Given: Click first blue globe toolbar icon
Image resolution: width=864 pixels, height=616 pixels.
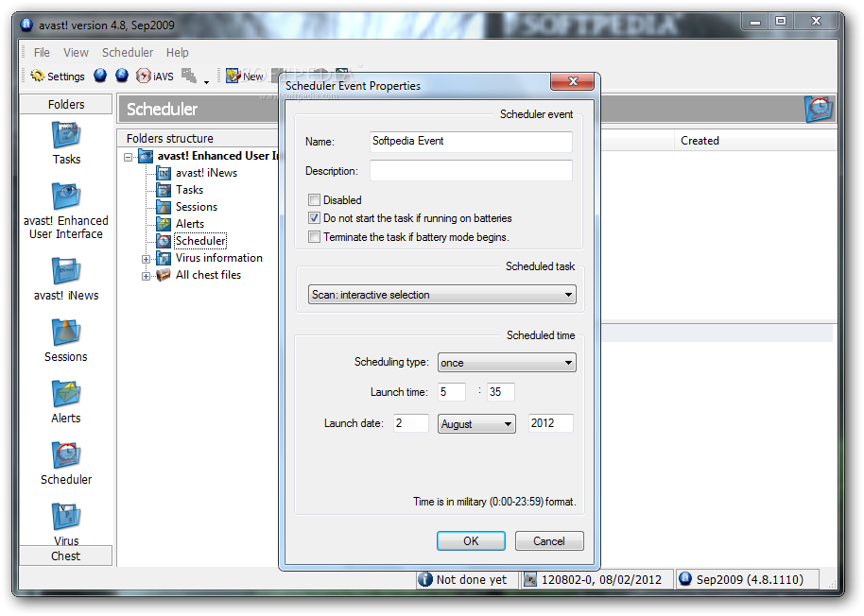Looking at the screenshot, I should [100, 76].
